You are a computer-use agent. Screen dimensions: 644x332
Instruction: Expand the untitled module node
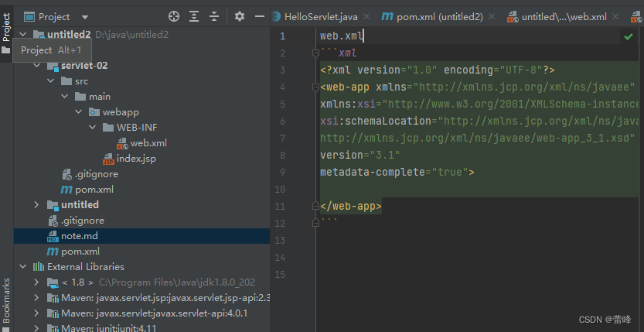(x=37, y=204)
